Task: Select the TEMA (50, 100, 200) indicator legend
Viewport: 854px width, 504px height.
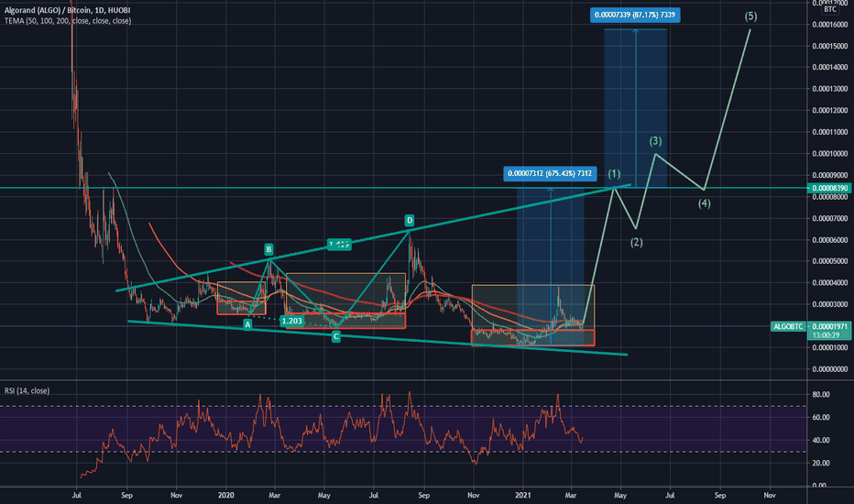Action: coord(68,21)
